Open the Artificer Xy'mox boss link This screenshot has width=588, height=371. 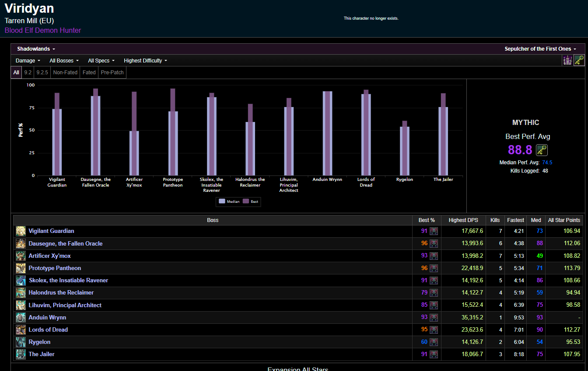click(x=49, y=256)
